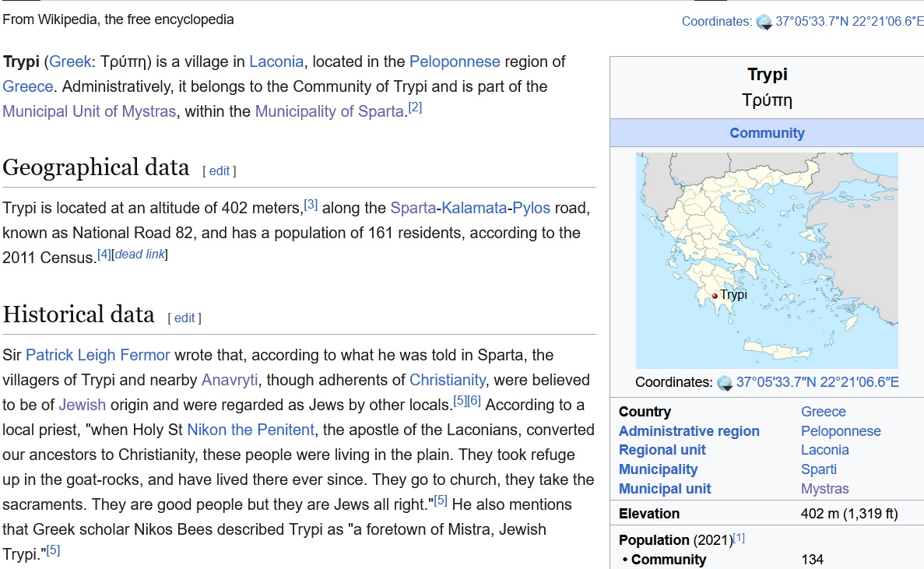
Task: Open Municipal Unit of Mystras link
Action: tap(89, 111)
